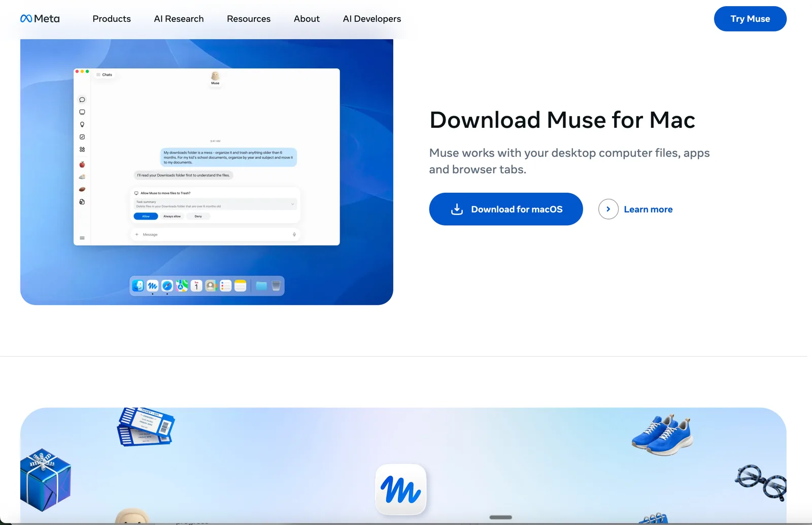The width and height of the screenshot is (812, 525).
Task: Click the Always allow button in preview
Action: click(172, 216)
